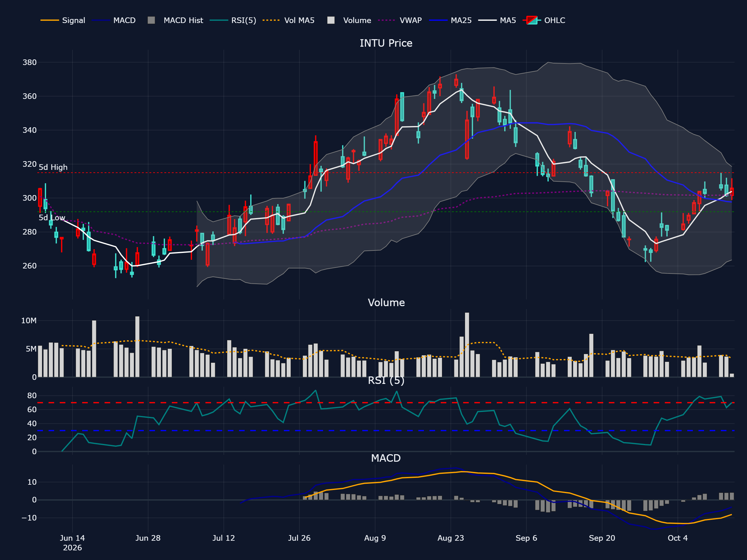Screen dimensions: 747x560
Task: Select the RSI (5) subplot title
Action: pos(386,380)
